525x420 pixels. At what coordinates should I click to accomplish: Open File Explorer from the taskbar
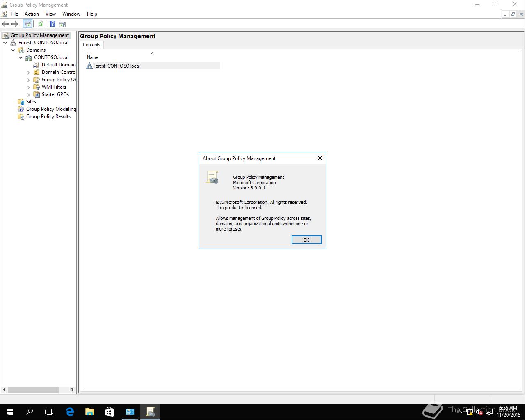tap(89, 411)
